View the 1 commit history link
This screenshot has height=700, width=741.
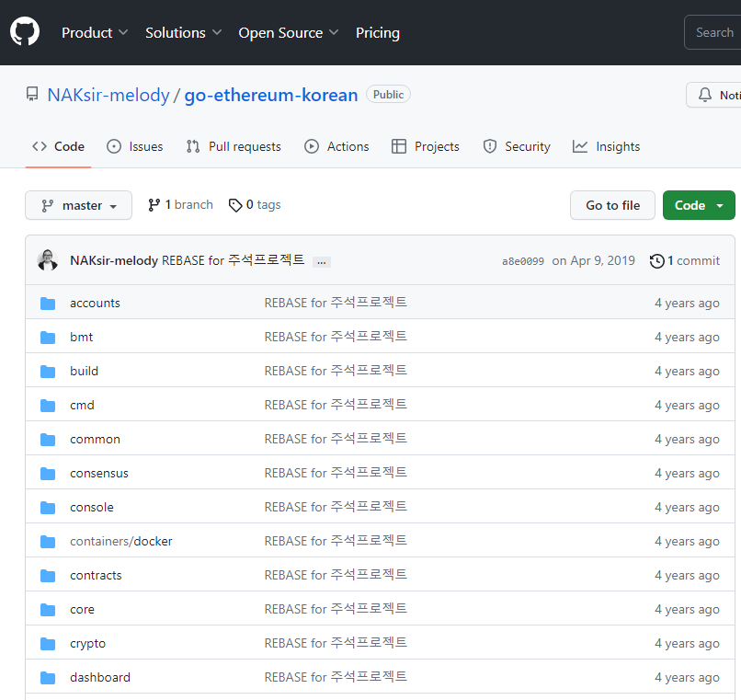685,260
